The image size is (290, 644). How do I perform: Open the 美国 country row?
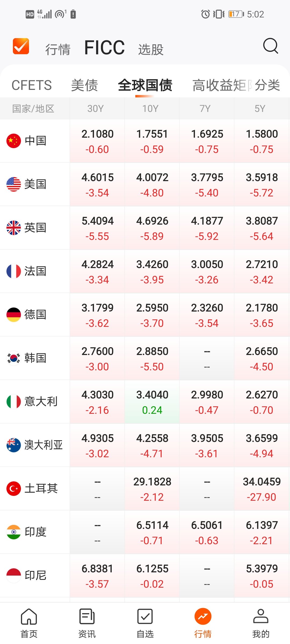(35, 184)
